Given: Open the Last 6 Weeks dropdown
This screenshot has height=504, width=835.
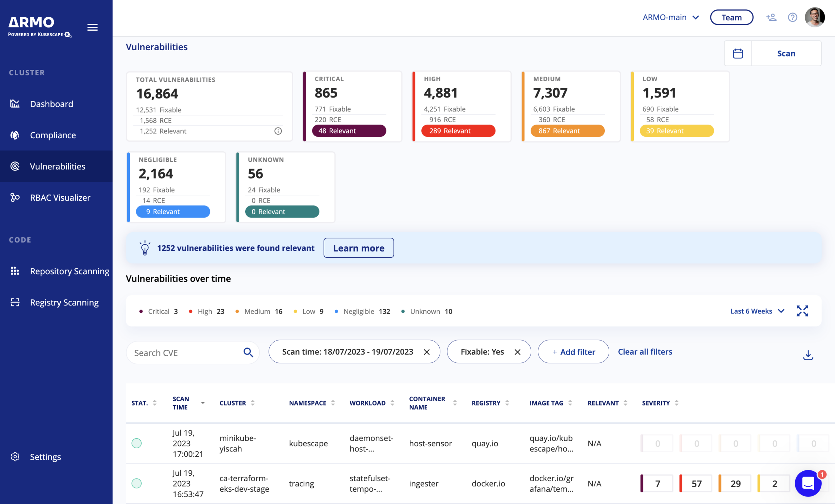Looking at the screenshot, I should tap(757, 311).
